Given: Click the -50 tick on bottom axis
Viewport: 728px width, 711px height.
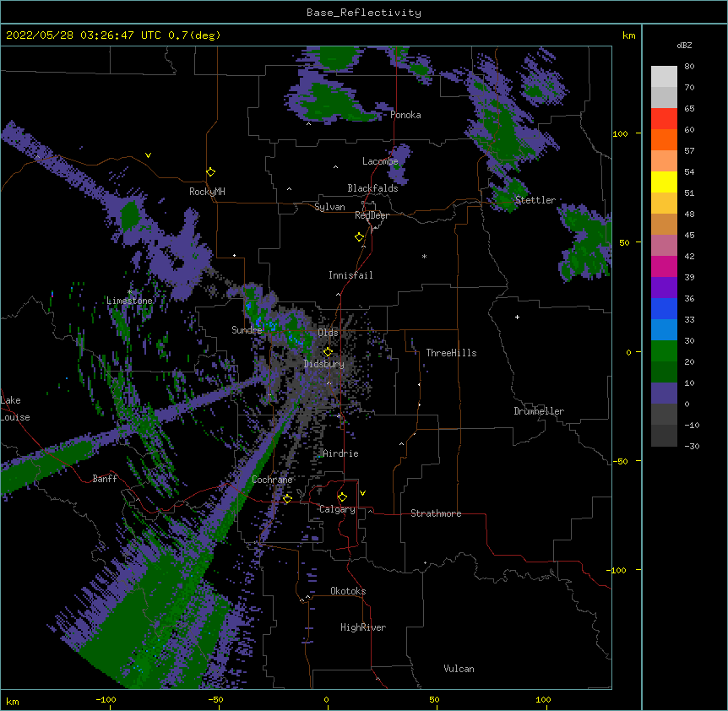Looking at the screenshot, I should pyautogui.click(x=215, y=699).
